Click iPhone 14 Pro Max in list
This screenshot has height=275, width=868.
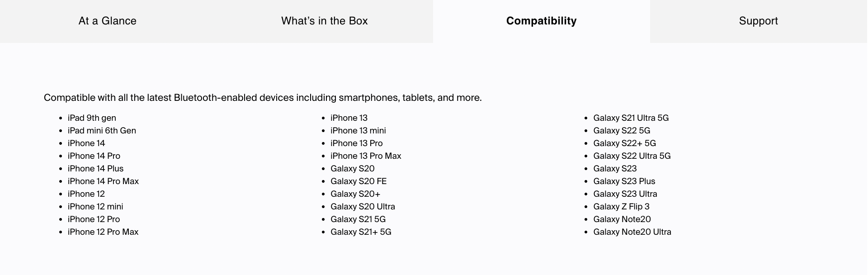pyautogui.click(x=103, y=181)
